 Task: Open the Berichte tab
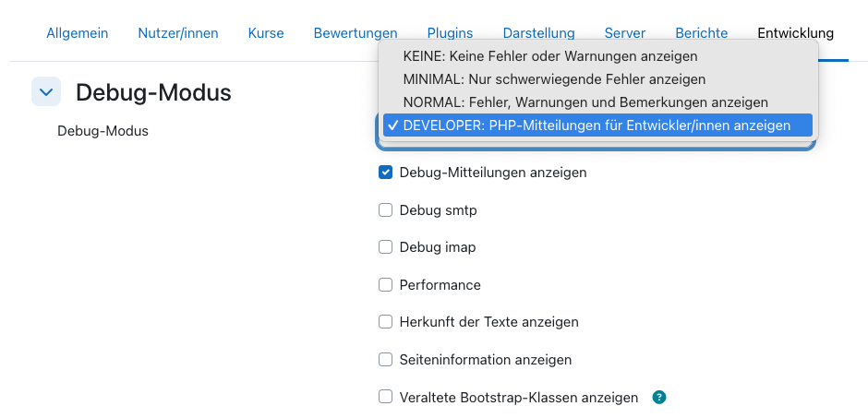[702, 33]
